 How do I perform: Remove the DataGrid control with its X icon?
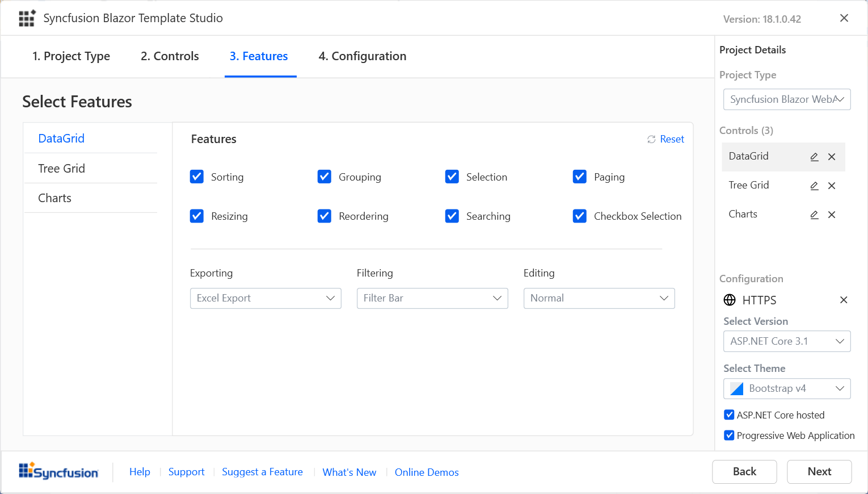click(x=832, y=157)
